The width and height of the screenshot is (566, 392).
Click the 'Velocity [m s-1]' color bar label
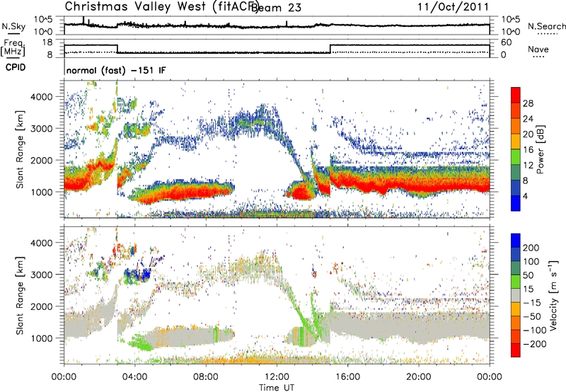(553, 295)
